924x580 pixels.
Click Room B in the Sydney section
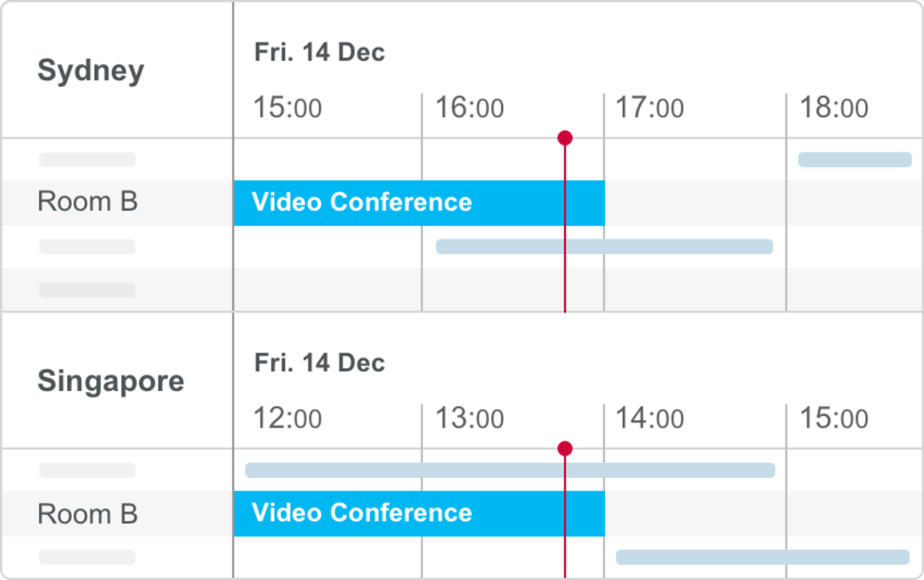87,202
